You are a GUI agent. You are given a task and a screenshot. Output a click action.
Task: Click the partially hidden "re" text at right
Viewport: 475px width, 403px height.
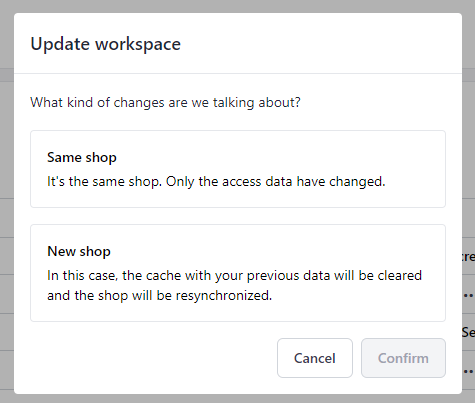pyautogui.click(x=468, y=257)
